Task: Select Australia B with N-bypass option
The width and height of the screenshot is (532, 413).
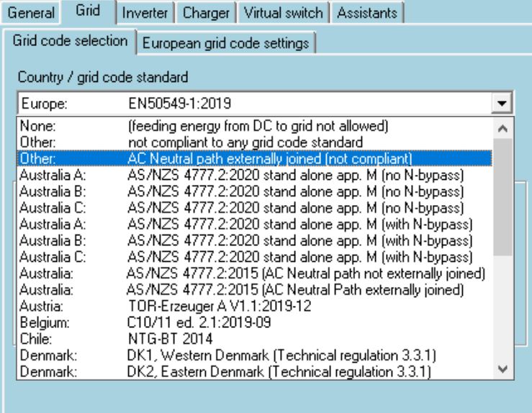Action: tap(254, 241)
